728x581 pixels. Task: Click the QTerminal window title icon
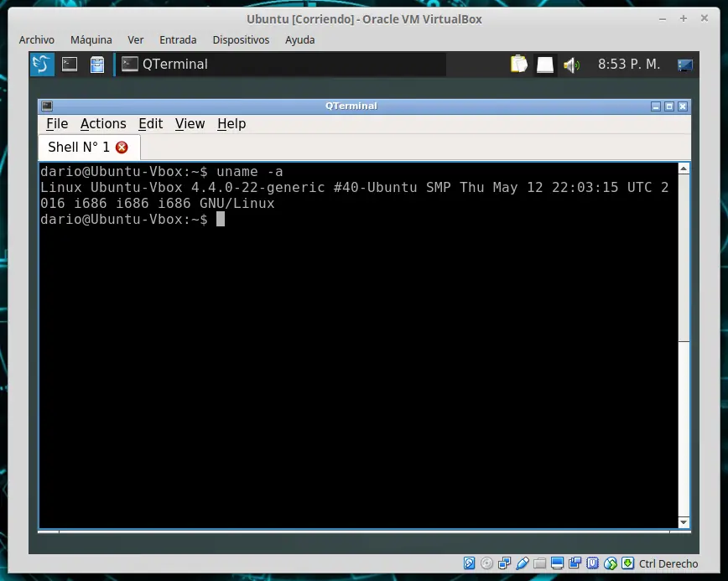click(47, 106)
